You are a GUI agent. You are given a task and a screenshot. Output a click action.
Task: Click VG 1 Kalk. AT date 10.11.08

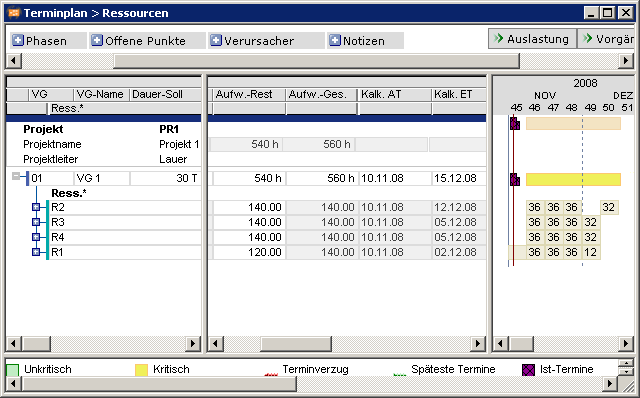click(395, 178)
